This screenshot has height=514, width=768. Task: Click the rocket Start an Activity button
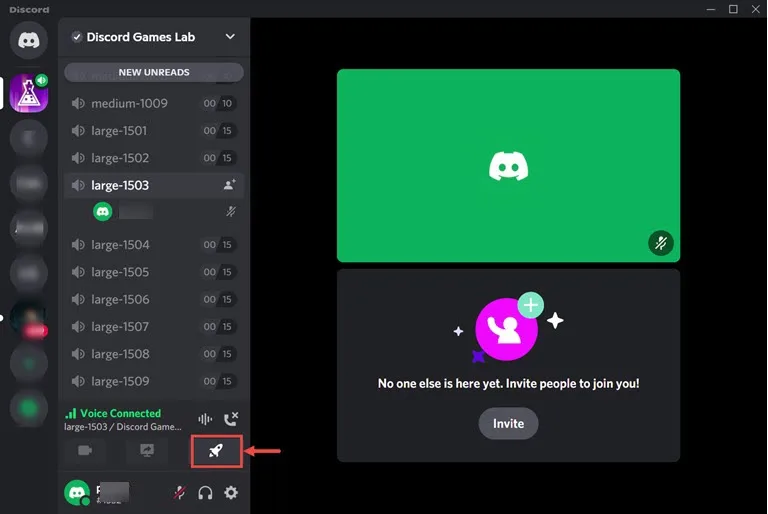click(216, 451)
